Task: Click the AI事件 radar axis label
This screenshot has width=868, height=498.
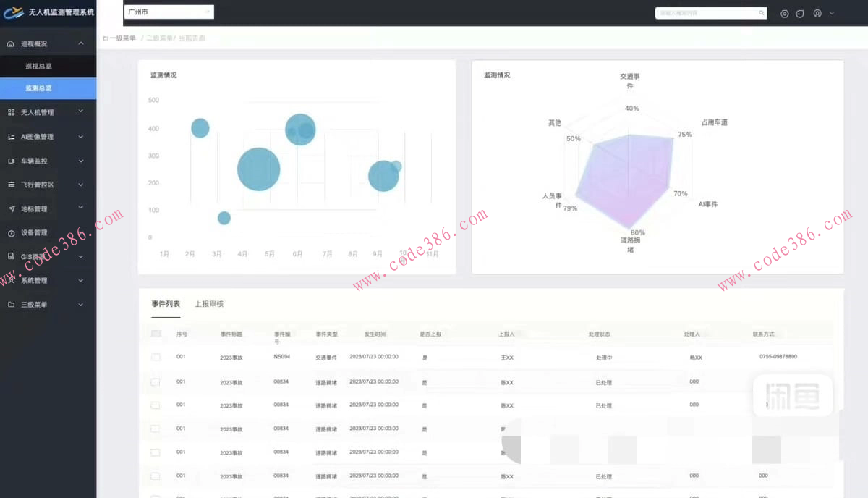Action: pos(707,204)
